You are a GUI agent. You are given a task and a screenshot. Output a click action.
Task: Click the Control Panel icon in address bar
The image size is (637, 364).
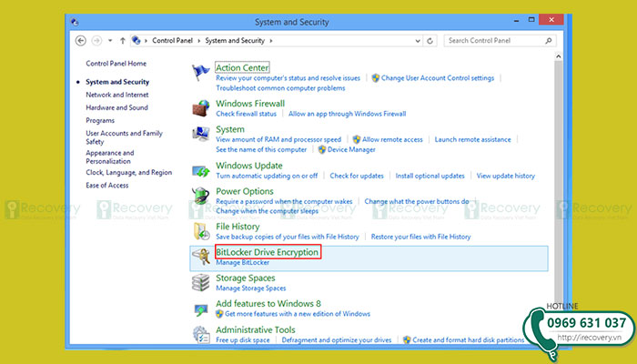pos(136,40)
